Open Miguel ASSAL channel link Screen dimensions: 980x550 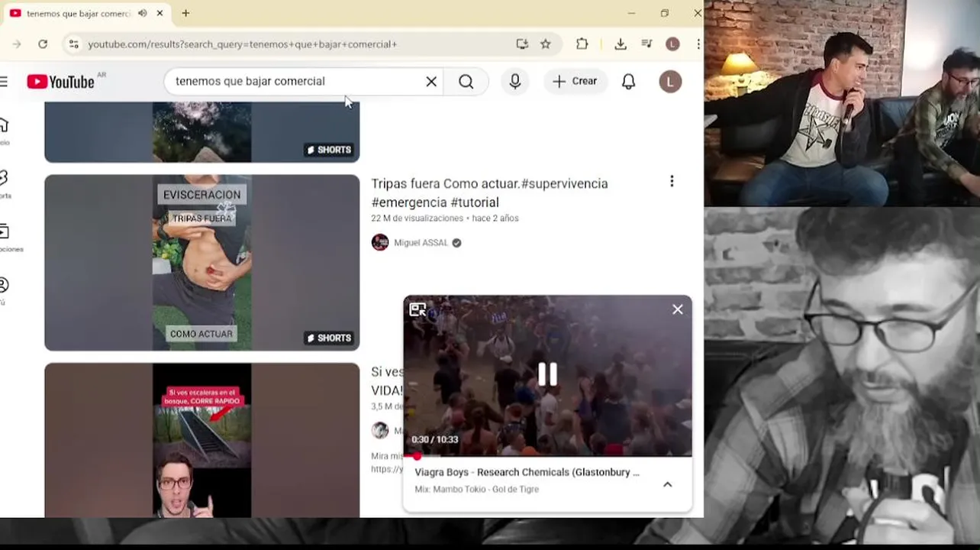421,243
